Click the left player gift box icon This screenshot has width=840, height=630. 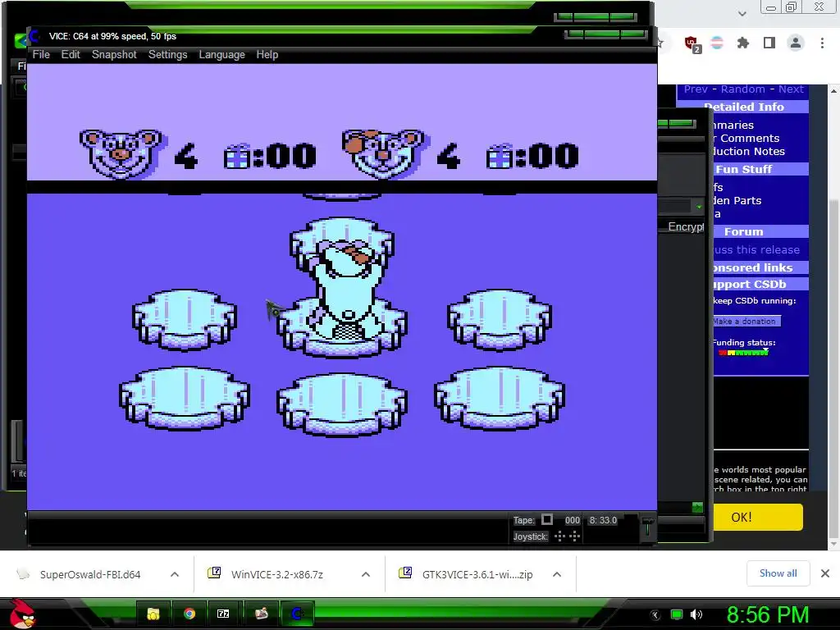[x=237, y=157]
